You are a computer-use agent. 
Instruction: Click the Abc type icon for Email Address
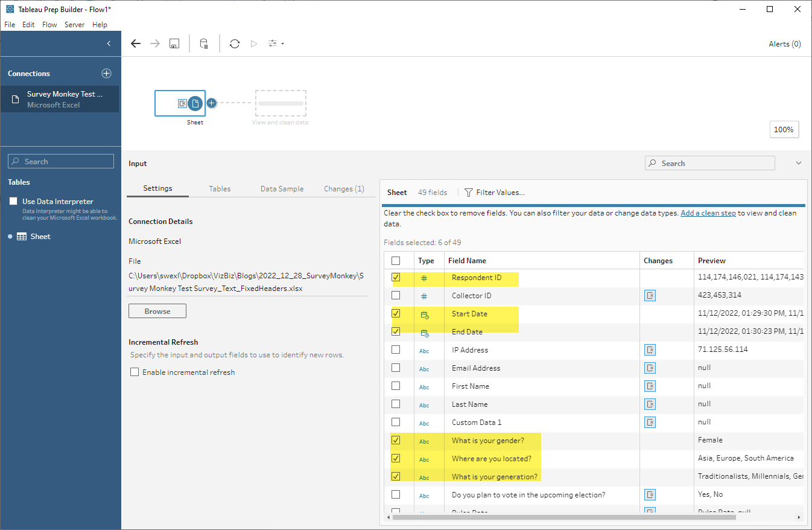(424, 369)
